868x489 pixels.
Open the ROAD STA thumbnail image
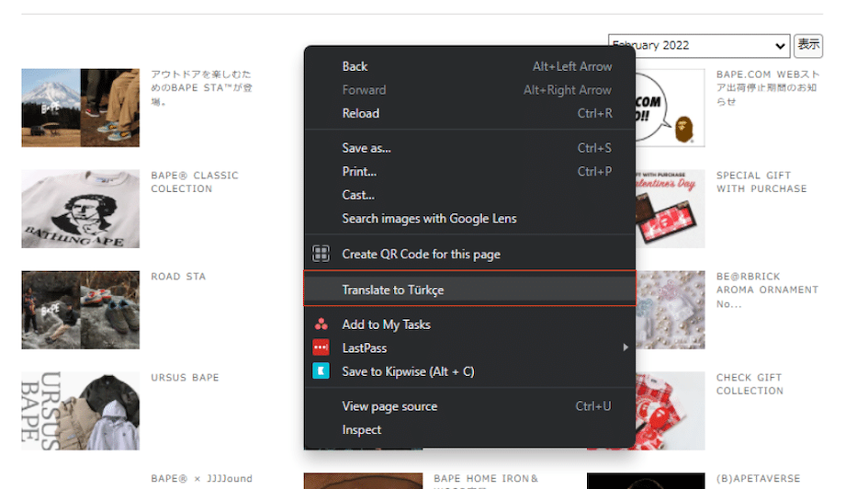pos(80,310)
